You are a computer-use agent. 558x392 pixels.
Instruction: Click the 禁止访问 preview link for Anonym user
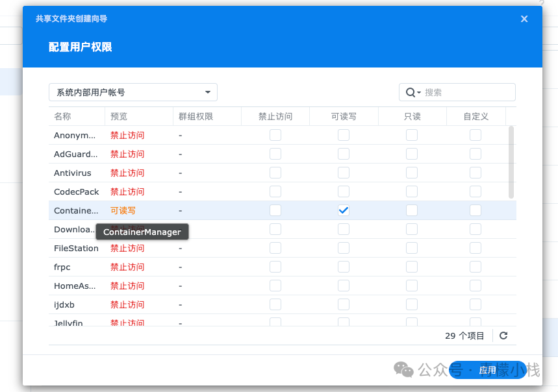pyautogui.click(x=127, y=135)
